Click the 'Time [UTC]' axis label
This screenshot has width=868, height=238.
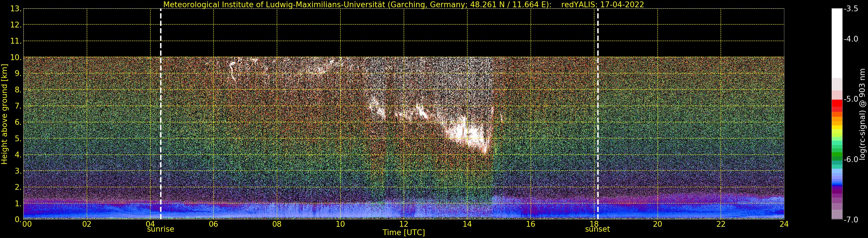404,233
